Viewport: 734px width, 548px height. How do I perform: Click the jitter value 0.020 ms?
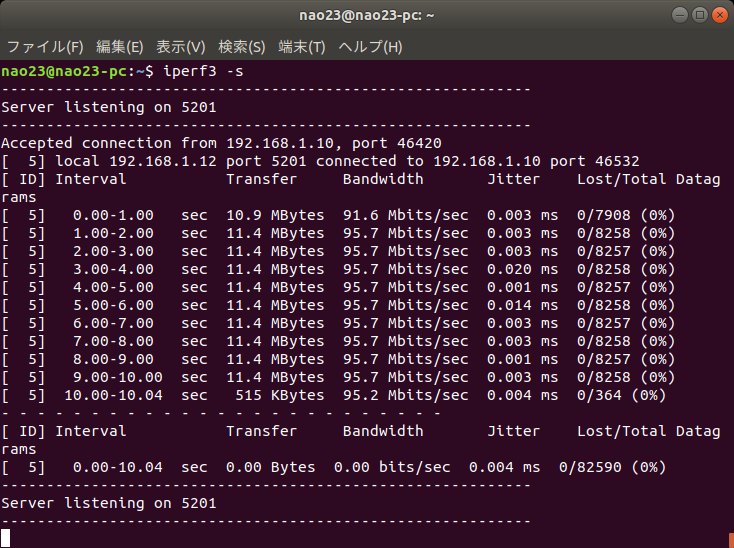coord(522,269)
